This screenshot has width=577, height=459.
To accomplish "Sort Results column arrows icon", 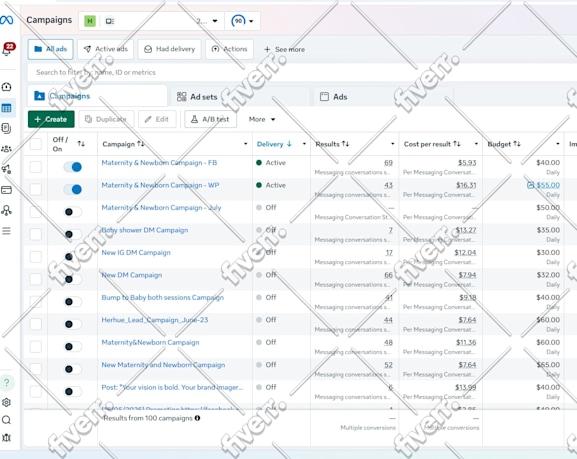I will (345, 144).
